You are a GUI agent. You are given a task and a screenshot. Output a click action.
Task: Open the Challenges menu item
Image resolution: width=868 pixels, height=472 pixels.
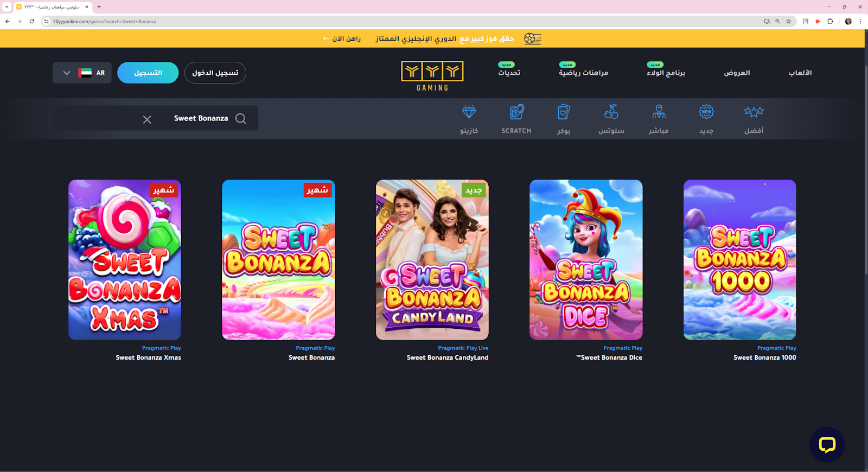509,73
